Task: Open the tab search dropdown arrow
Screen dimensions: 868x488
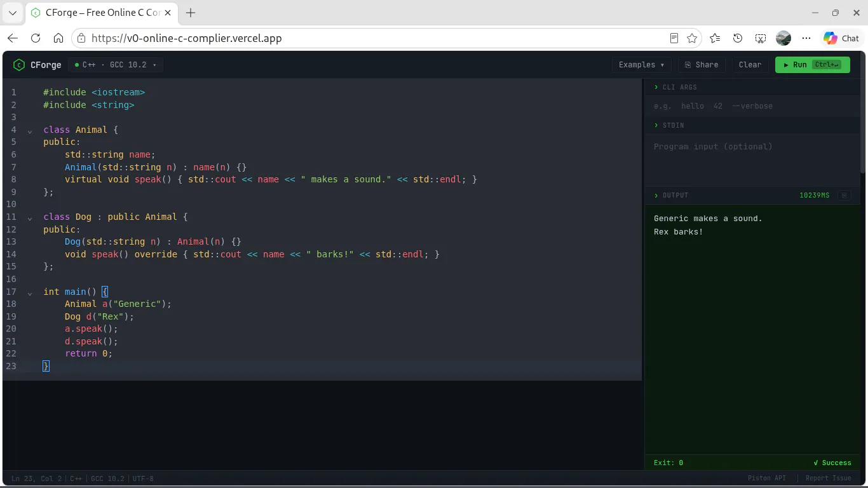Action: coord(12,13)
